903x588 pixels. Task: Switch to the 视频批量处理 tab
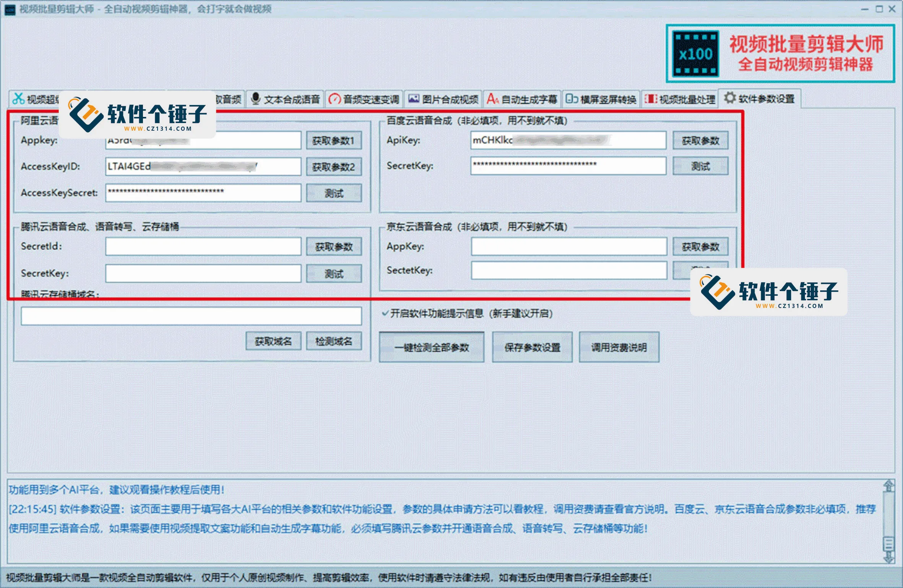pyautogui.click(x=680, y=99)
